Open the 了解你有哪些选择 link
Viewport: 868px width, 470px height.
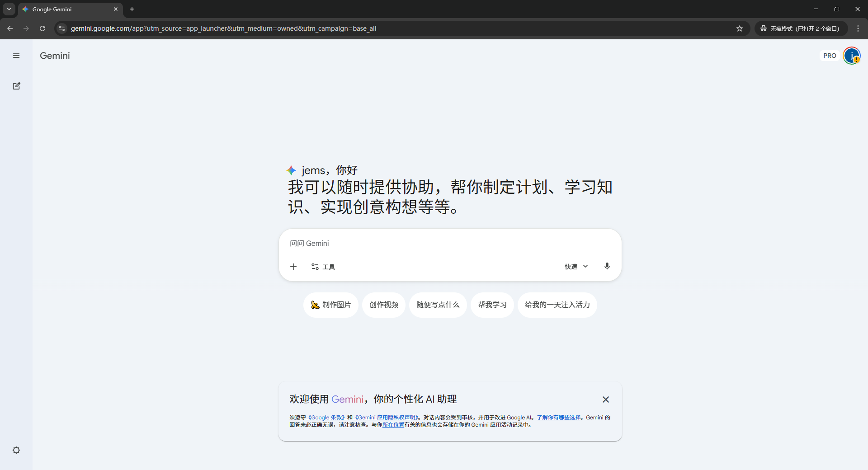coord(558,417)
